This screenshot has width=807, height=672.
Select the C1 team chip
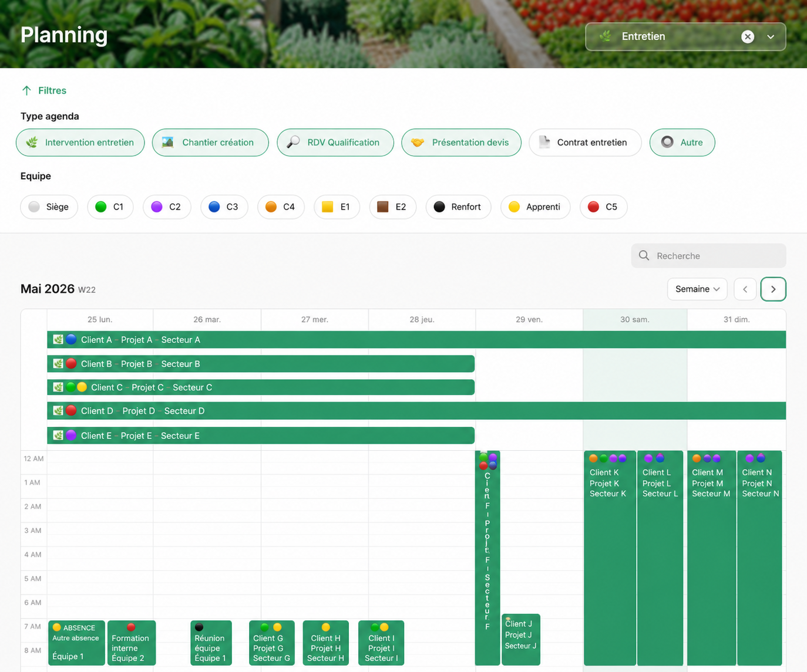pyautogui.click(x=110, y=207)
